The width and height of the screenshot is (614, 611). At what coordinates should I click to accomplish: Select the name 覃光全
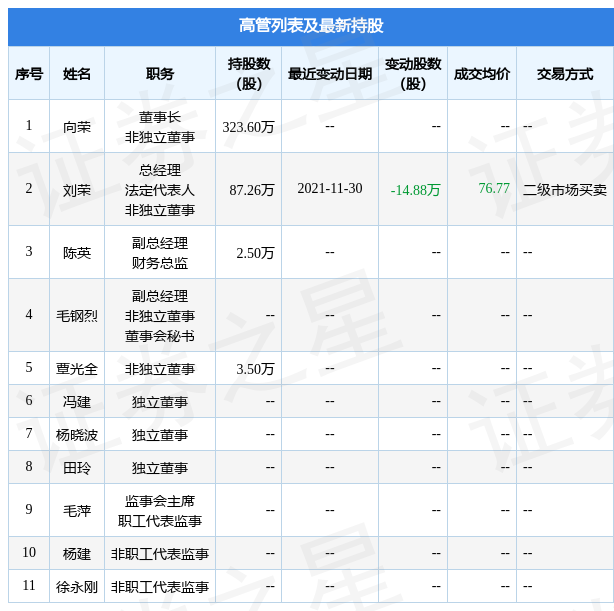tap(77, 369)
